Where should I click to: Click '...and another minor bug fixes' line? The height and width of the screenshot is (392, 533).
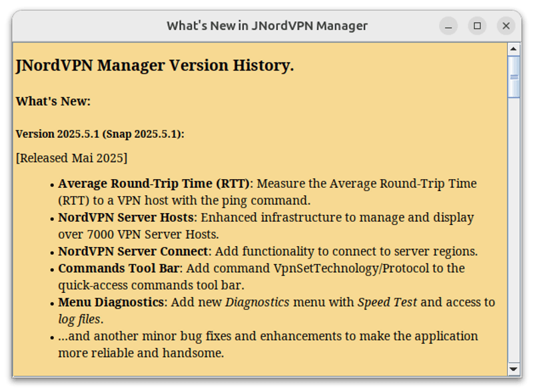pos(268,336)
